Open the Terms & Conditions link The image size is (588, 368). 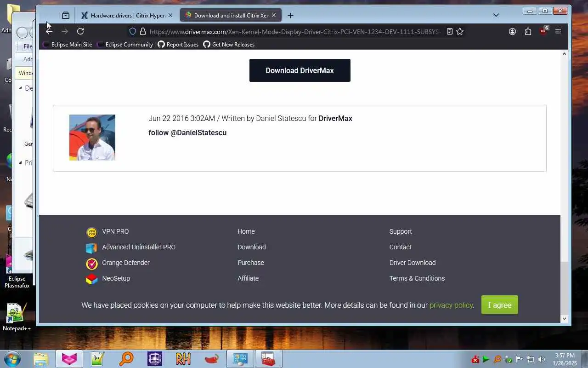pyautogui.click(x=417, y=278)
